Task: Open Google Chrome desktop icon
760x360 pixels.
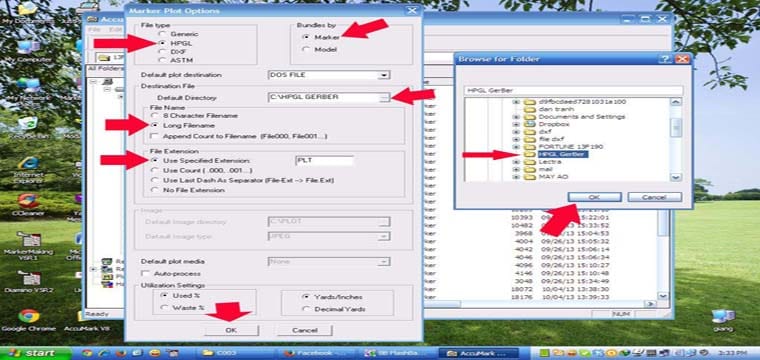Action: (28, 320)
